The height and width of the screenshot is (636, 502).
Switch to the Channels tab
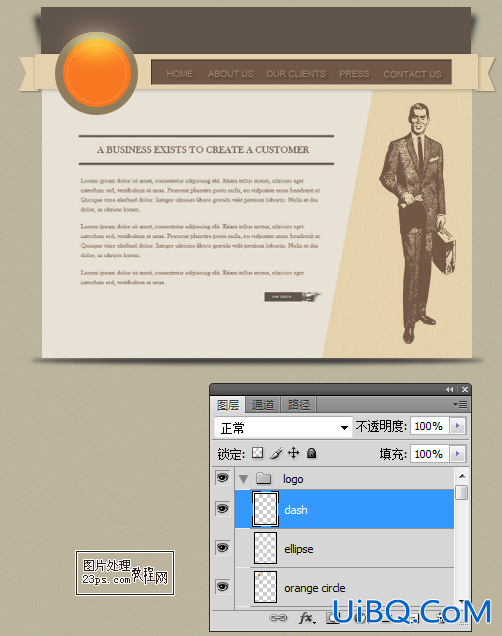click(263, 405)
